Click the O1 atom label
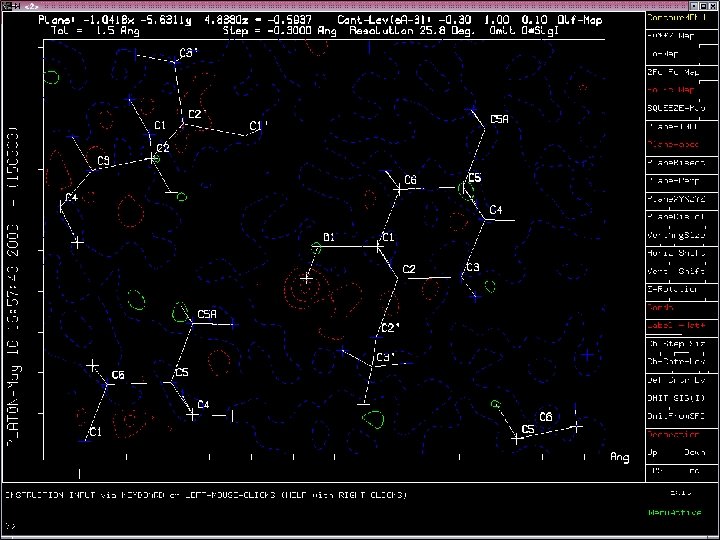Screen dimensions: 720x540 (x=329, y=237)
